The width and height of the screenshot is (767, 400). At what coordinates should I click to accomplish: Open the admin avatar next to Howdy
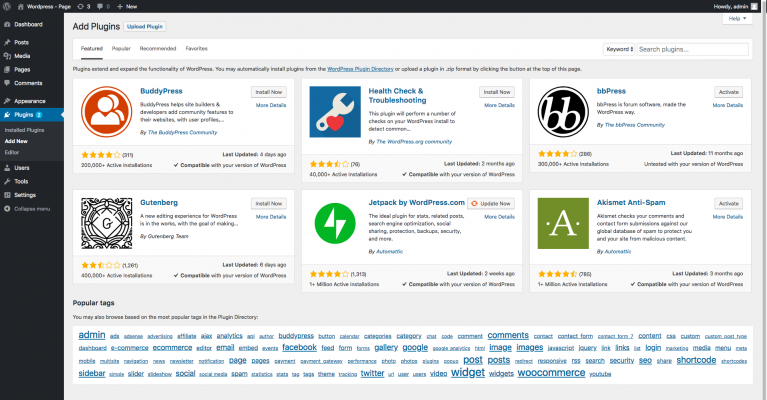click(754, 6)
